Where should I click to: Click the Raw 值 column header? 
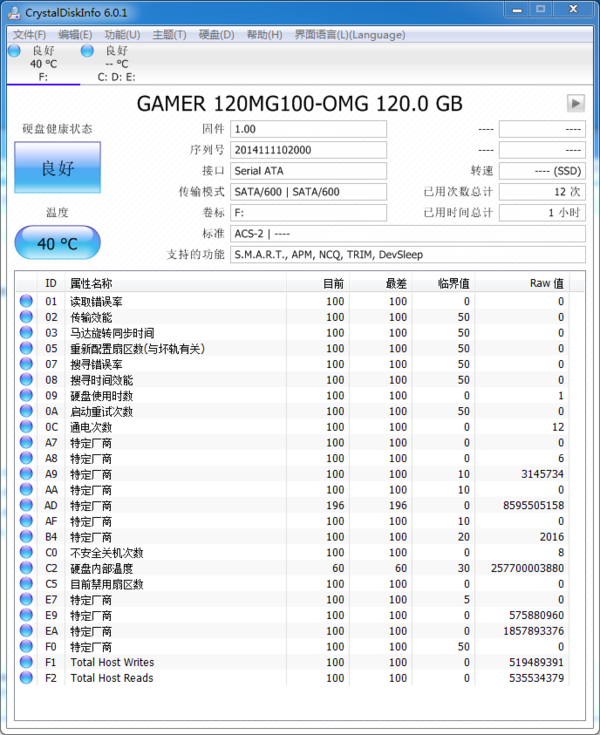point(522,283)
